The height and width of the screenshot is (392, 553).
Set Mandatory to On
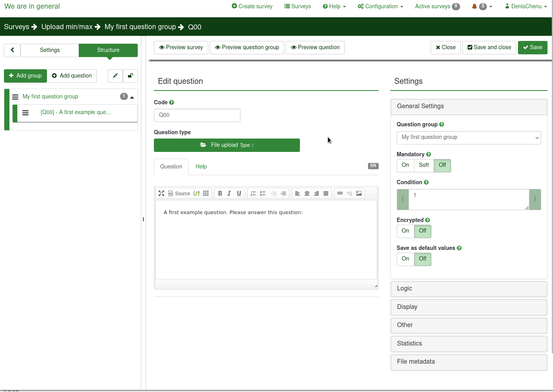pos(405,165)
